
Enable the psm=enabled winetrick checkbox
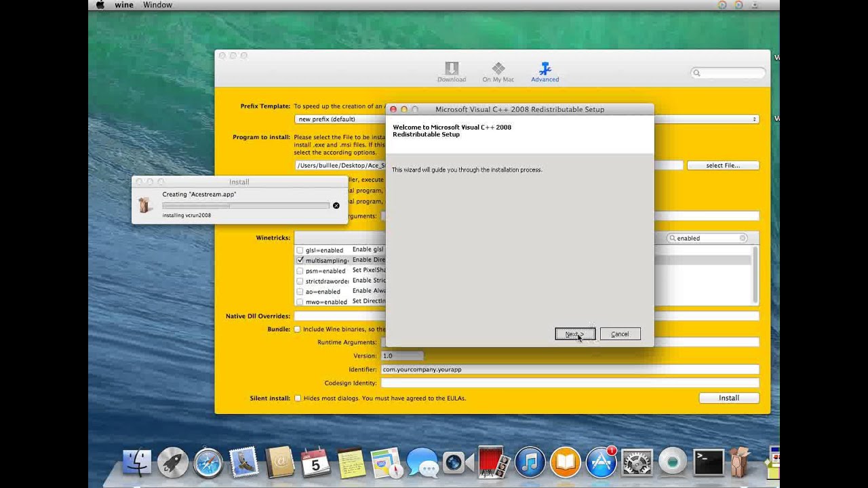click(300, 270)
